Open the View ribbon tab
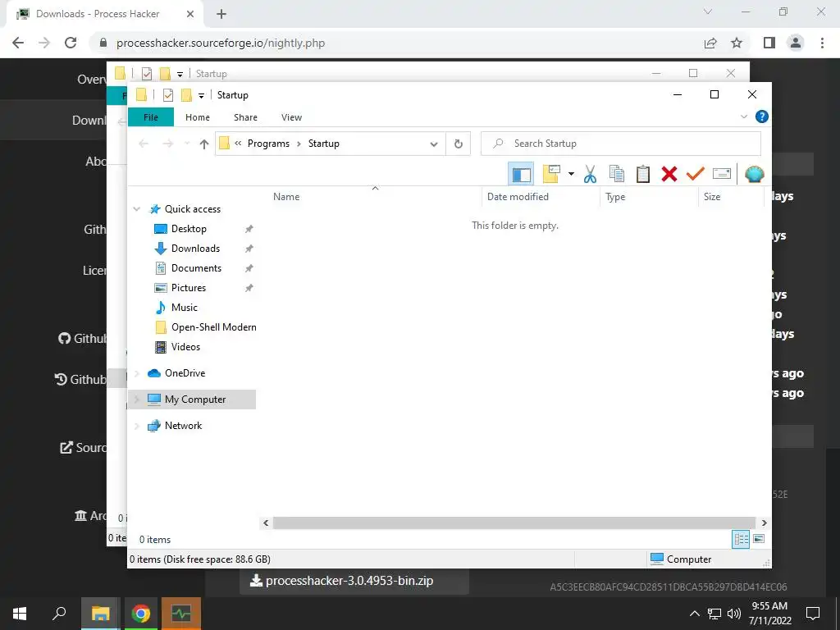This screenshot has width=840, height=630. tap(291, 117)
